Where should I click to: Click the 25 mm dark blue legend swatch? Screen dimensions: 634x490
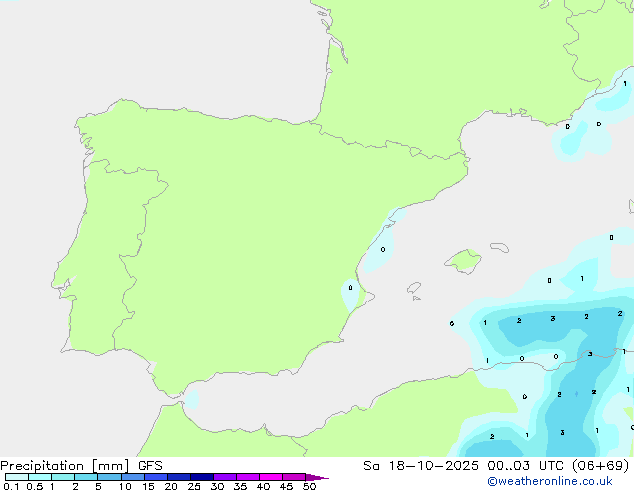click(202, 477)
